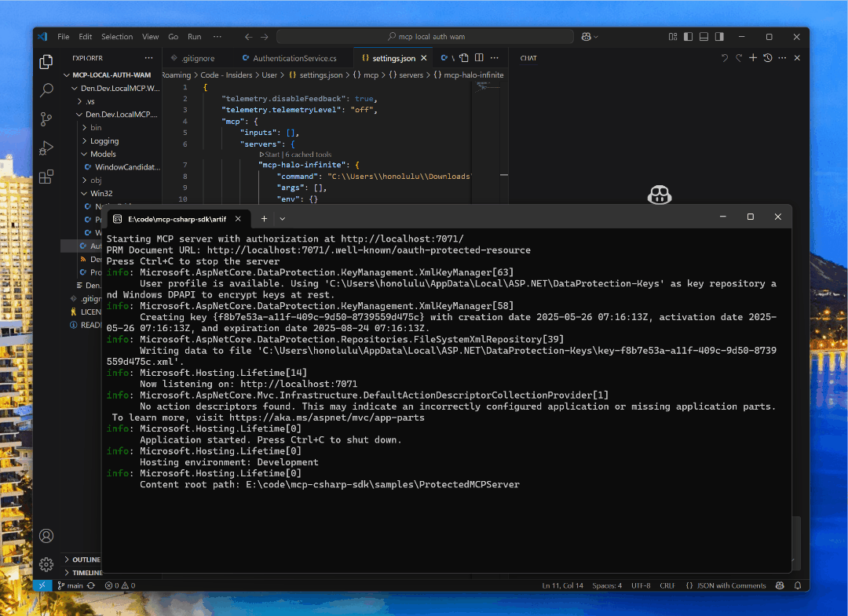Split the editor to the right

[479, 58]
